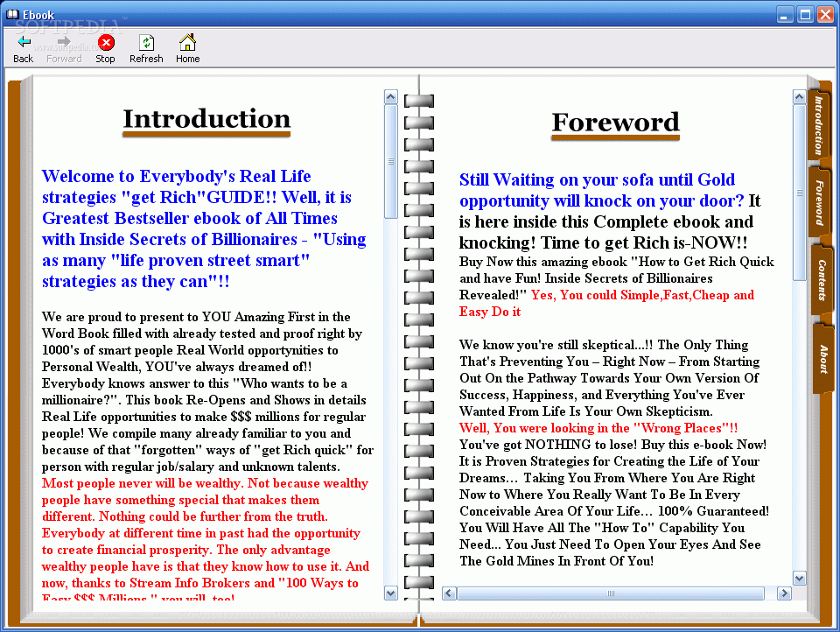Click the red "Most people never will be wealthy" line
This screenshot has width=840, height=632.
tap(205, 483)
